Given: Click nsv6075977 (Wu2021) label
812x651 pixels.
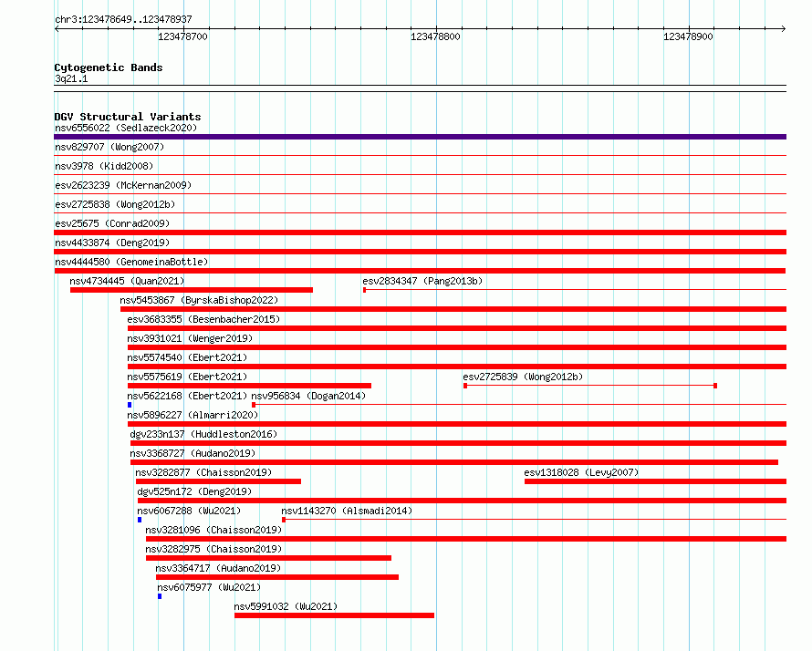Looking at the screenshot, I should [209, 587].
